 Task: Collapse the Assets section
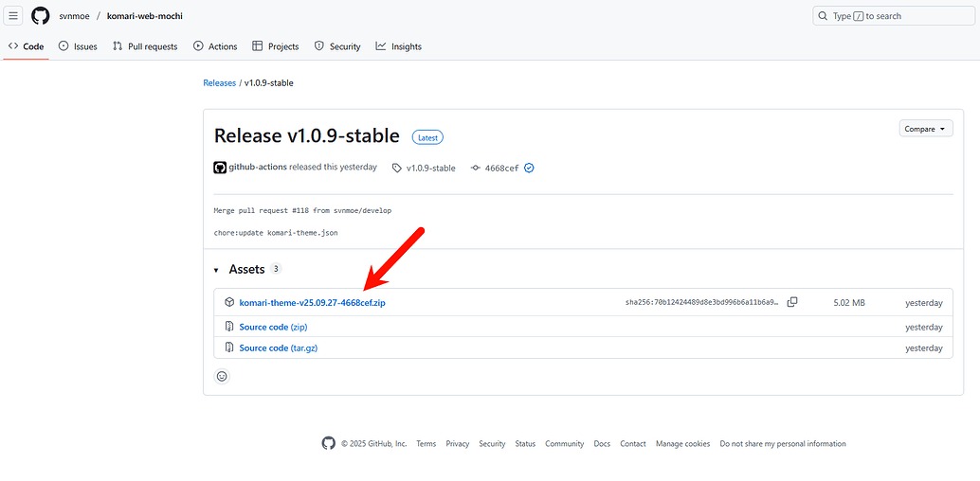coord(216,270)
